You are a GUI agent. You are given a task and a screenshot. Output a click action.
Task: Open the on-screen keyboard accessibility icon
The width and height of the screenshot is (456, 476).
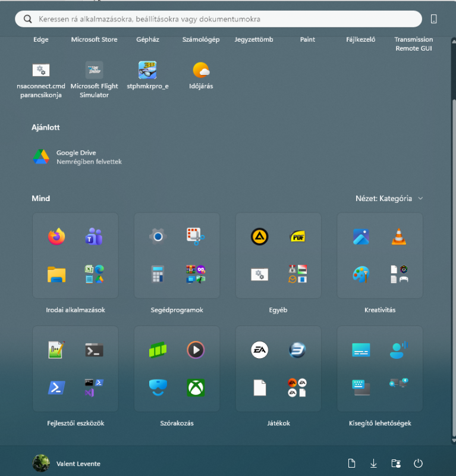tap(361, 388)
